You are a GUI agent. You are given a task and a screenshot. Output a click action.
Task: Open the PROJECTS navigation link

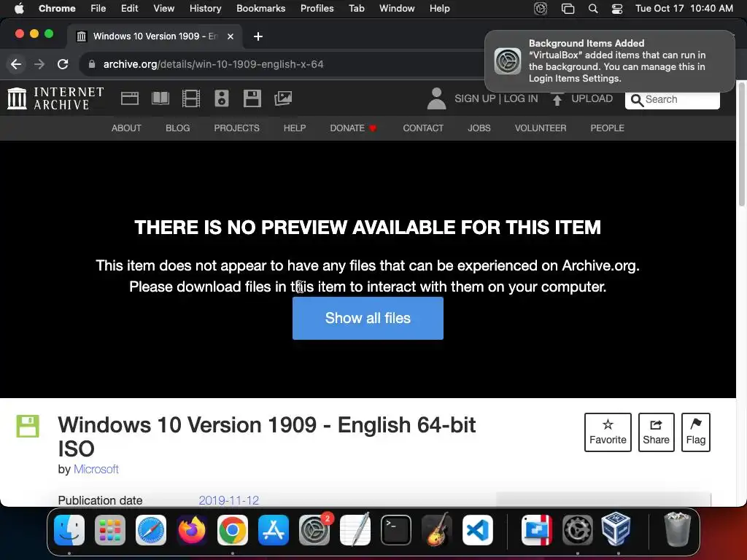pyautogui.click(x=236, y=128)
